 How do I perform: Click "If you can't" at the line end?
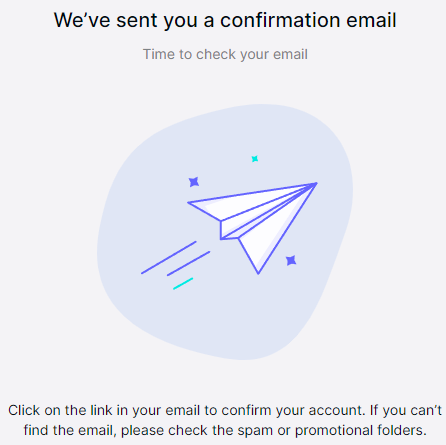tap(406, 410)
